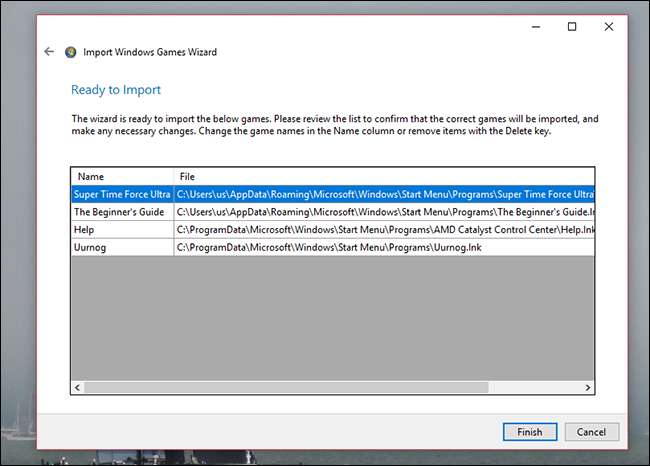Click the Super Time Force Ultra file path
650x466 pixels.
(x=384, y=194)
